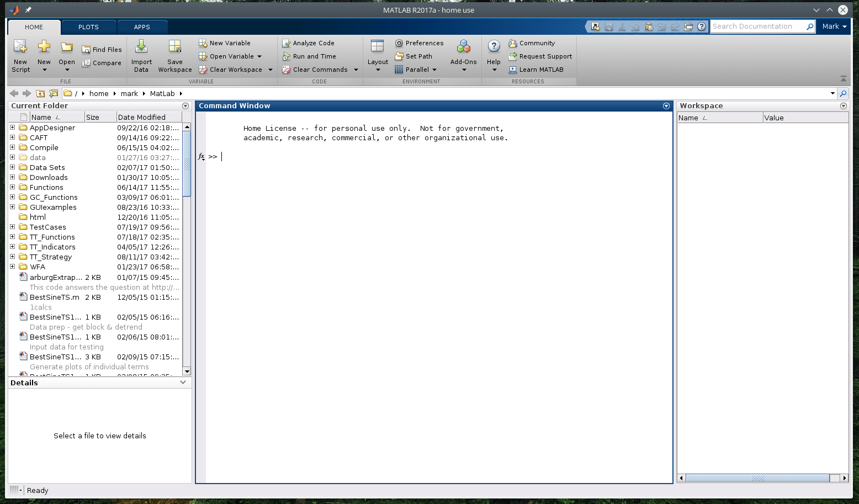This screenshot has height=504, width=859.
Task: Expand the Functions folder
Action: (12, 187)
